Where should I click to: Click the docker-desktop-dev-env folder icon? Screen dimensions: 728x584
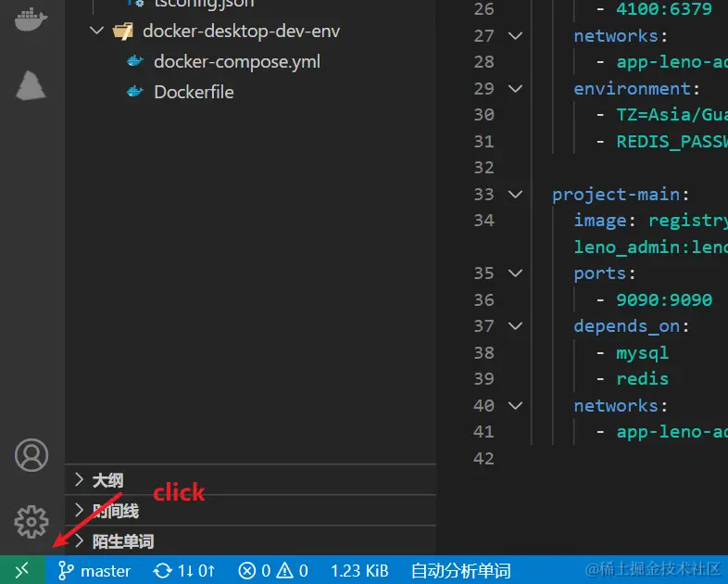(x=123, y=32)
